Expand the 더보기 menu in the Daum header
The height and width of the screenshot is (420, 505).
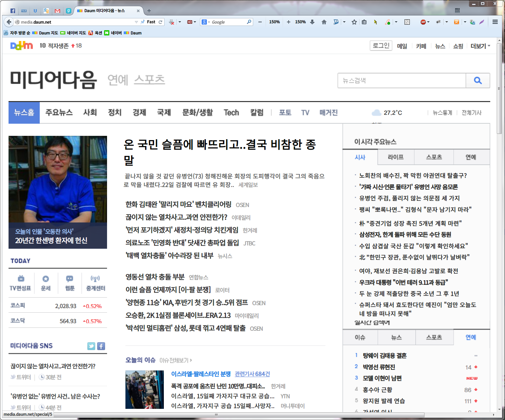[x=480, y=46]
